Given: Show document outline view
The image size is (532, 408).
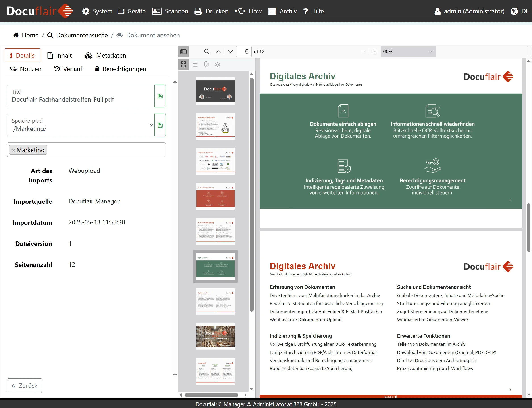Looking at the screenshot, I should [x=195, y=64].
